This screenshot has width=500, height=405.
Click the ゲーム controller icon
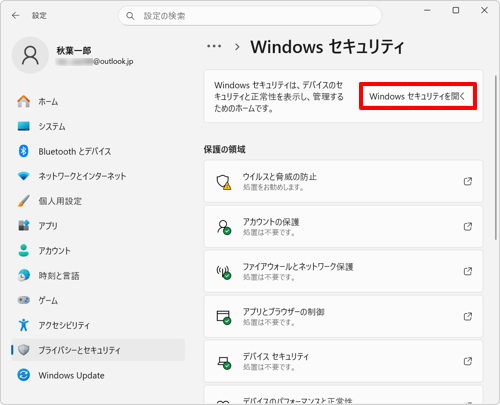tap(24, 300)
